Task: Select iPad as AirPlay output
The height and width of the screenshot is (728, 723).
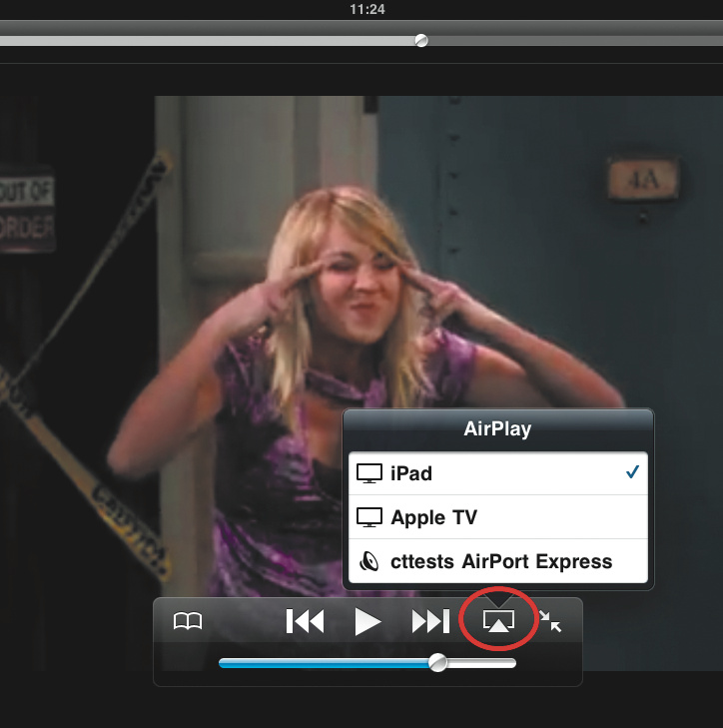Action: (497, 473)
